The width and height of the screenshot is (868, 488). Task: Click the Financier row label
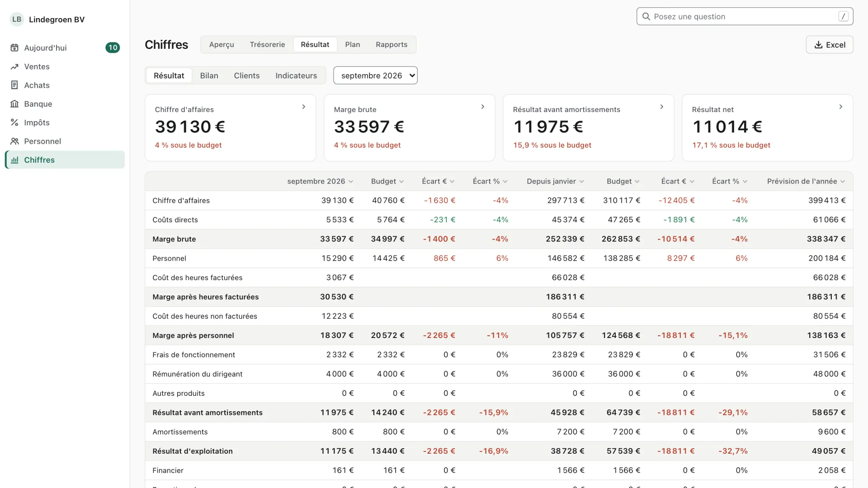coord(168,470)
